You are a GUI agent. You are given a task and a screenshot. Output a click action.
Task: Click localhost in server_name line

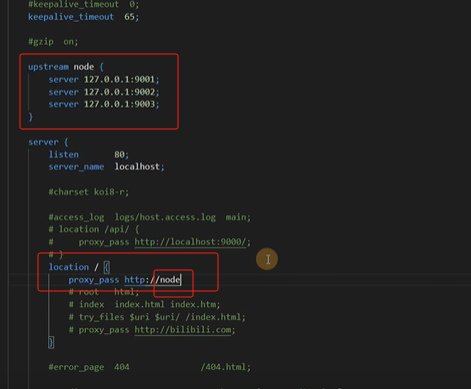click(x=137, y=167)
